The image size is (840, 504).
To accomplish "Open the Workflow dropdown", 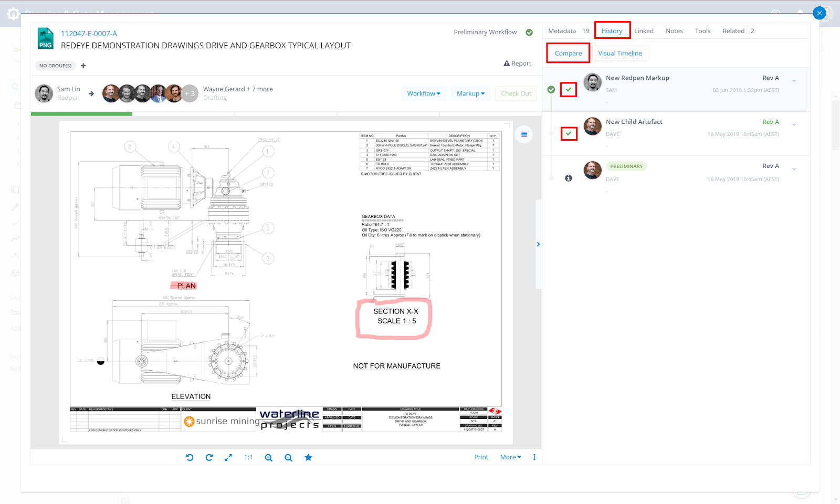I will point(423,93).
